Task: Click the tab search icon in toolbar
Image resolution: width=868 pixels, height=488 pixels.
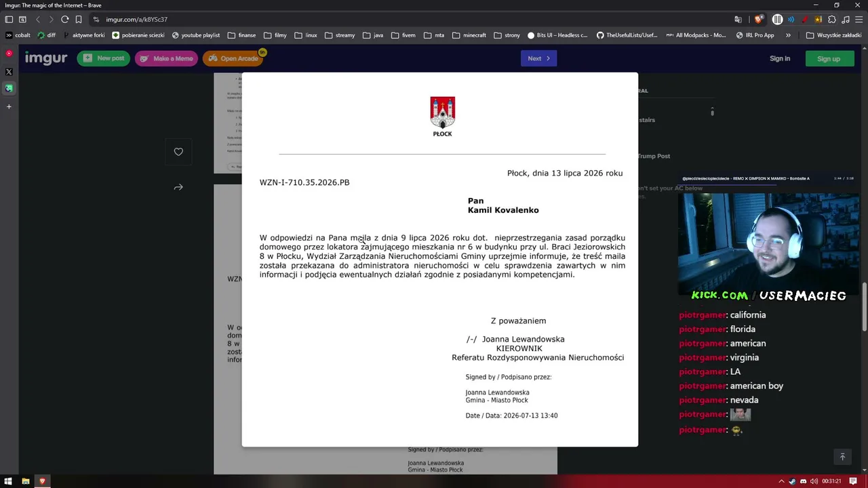Action: pyautogui.click(x=22, y=20)
